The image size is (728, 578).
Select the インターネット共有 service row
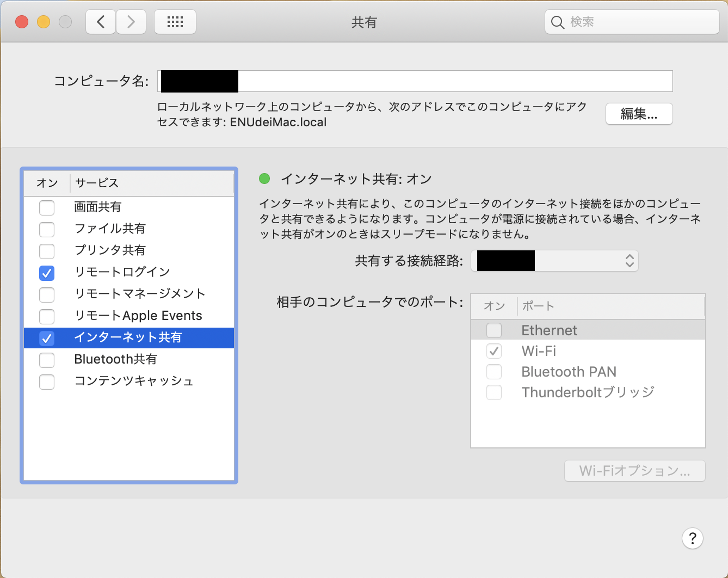pos(129,337)
